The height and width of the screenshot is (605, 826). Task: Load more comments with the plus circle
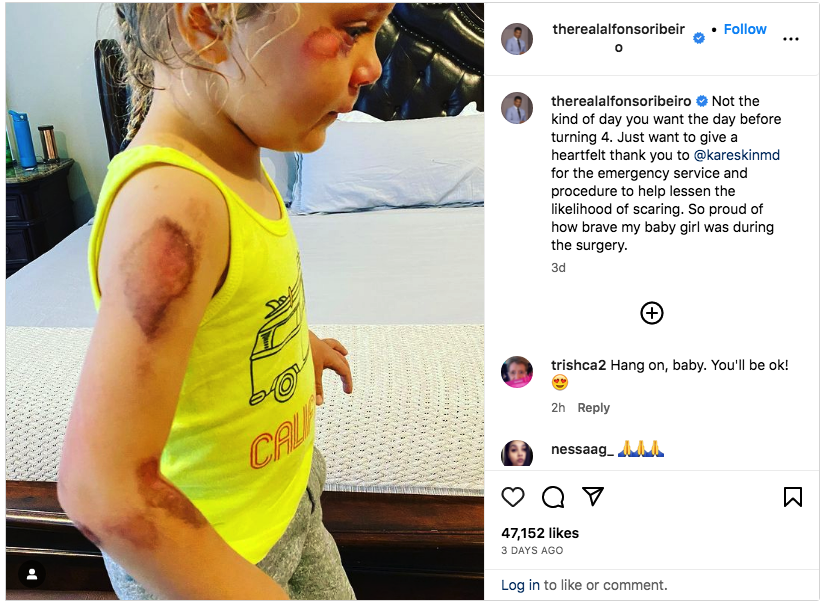652,313
